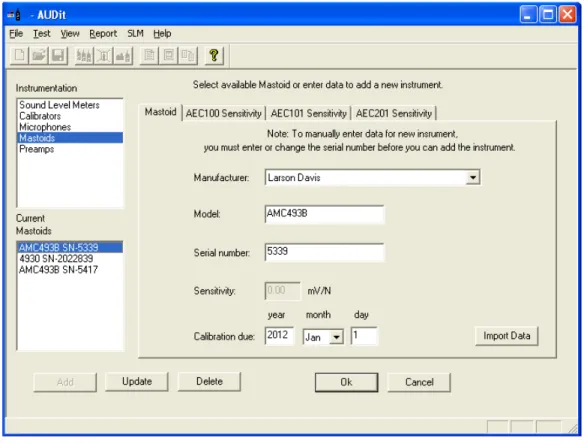The width and height of the screenshot is (584, 444).
Task: Select Sound Level Meters in Instrumentation list
Action: click(70, 105)
